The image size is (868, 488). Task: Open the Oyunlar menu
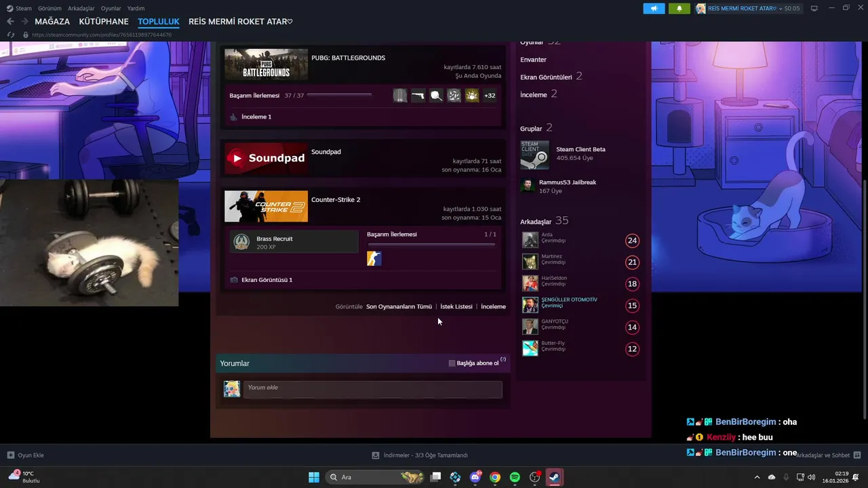[x=111, y=8]
